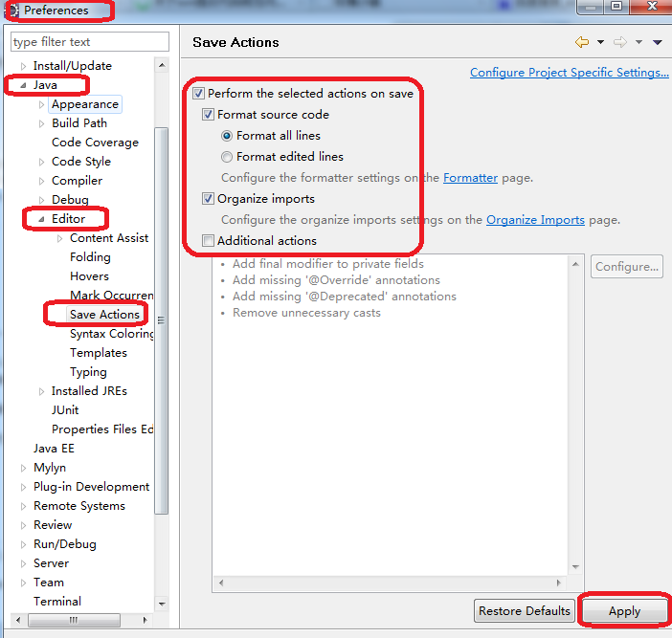Click tree scrollbar down arrow

coord(162,604)
